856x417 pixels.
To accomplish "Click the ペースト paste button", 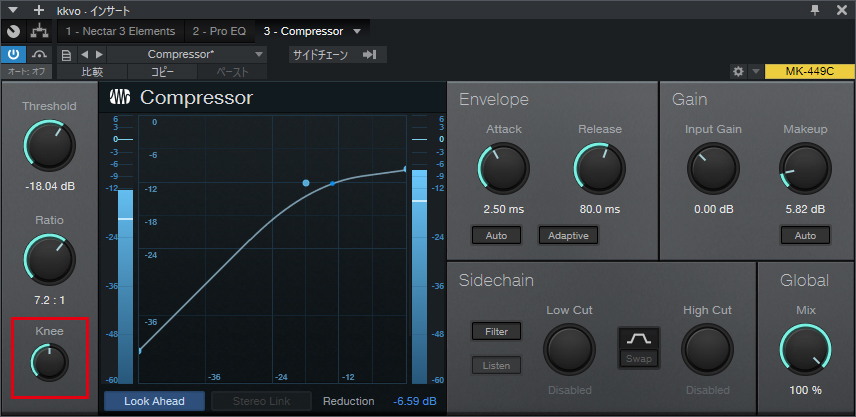I will 232,72.
